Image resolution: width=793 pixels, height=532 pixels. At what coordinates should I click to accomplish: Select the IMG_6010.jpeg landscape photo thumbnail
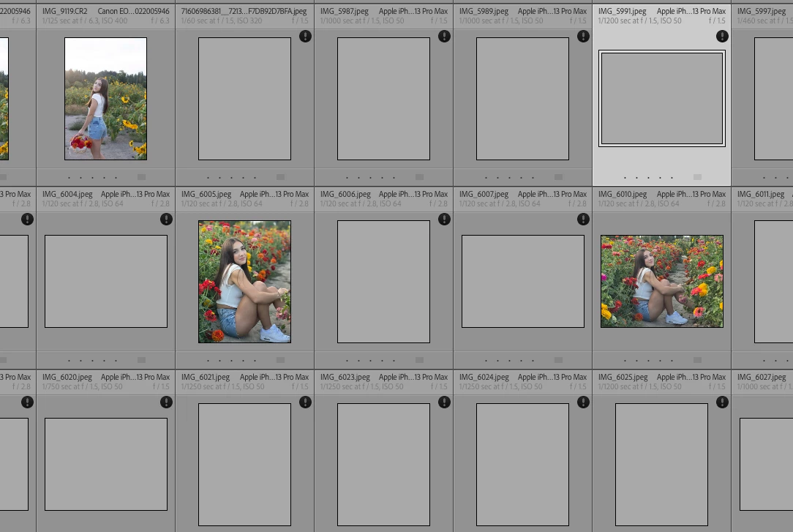tap(662, 281)
